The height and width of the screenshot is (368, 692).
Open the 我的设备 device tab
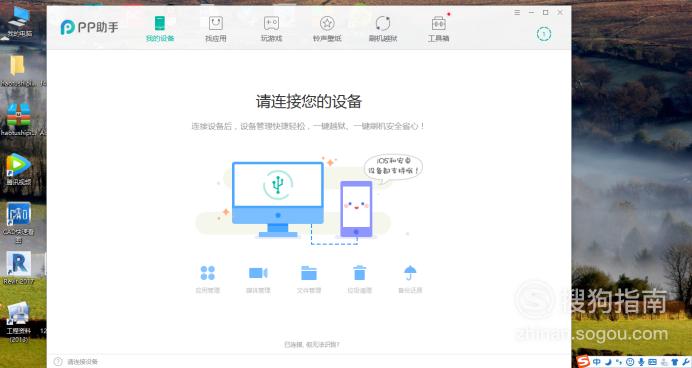[160, 29]
